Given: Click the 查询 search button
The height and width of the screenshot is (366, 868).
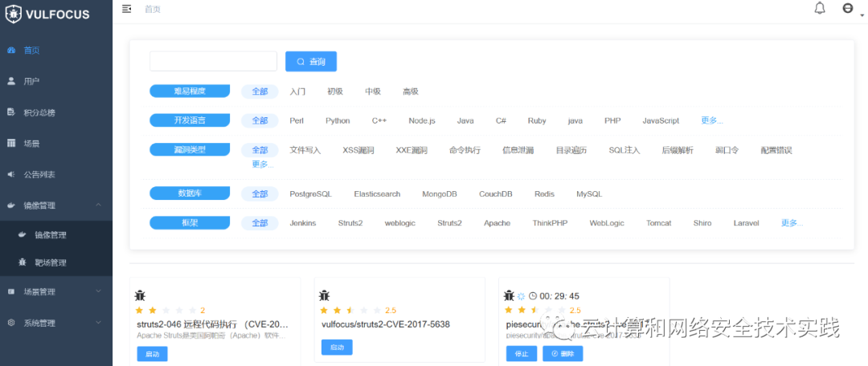Looking at the screenshot, I should click(311, 61).
